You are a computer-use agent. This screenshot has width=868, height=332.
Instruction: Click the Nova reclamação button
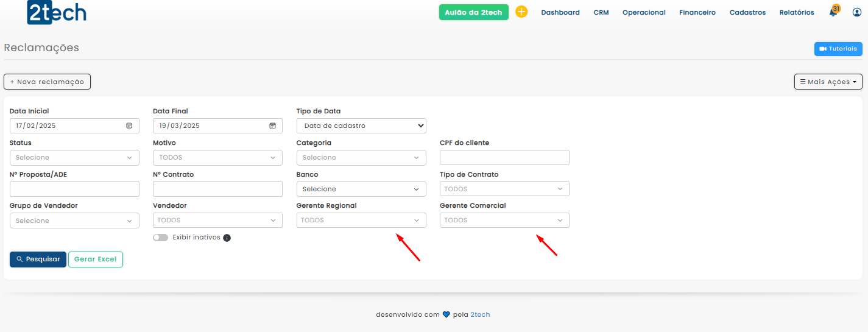(x=47, y=82)
